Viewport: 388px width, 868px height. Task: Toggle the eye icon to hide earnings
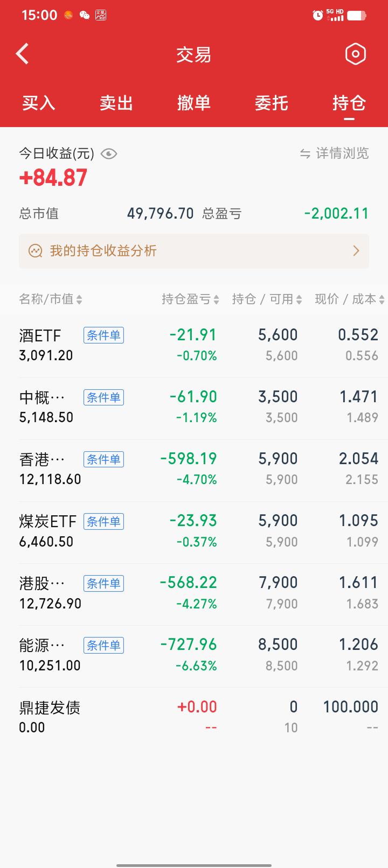point(109,154)
